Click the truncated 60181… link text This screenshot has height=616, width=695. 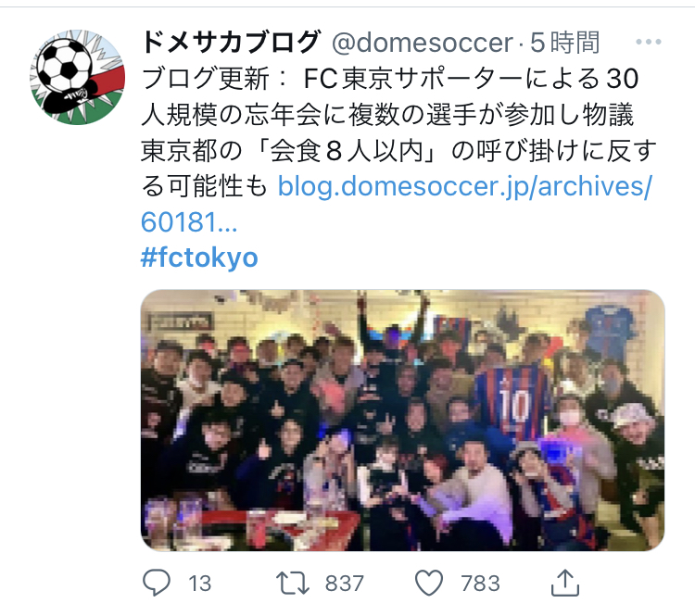189,222
